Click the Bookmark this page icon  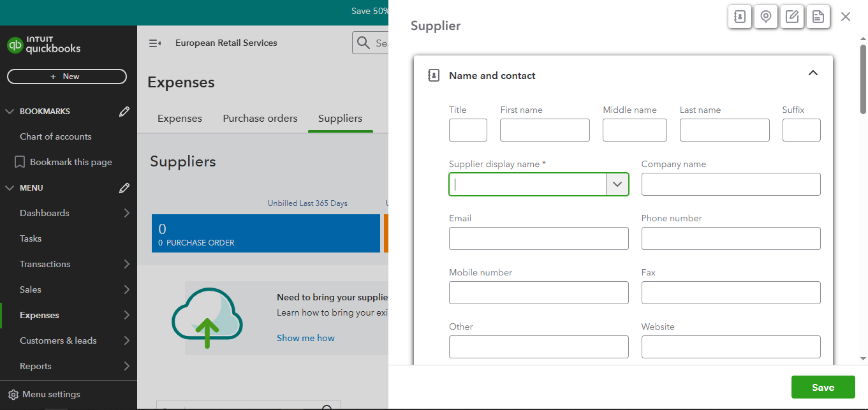[x=20, y=162]
